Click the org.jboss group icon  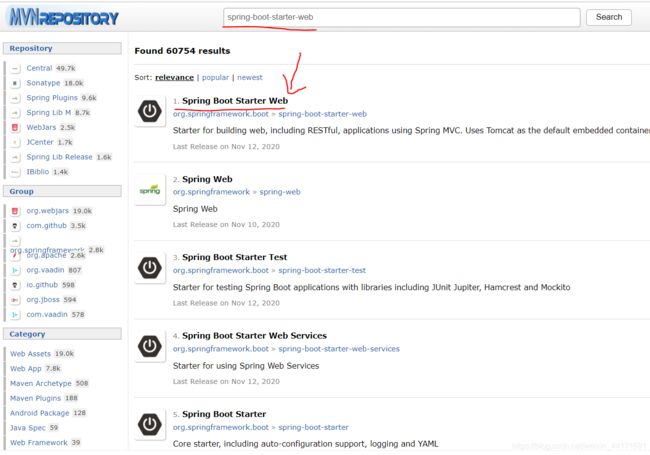pos(15,300)
